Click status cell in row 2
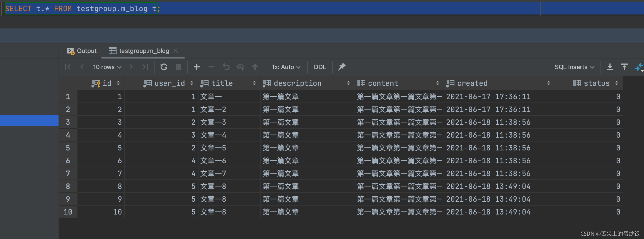This screenshot has width=644, height=239. click(589, 109)
